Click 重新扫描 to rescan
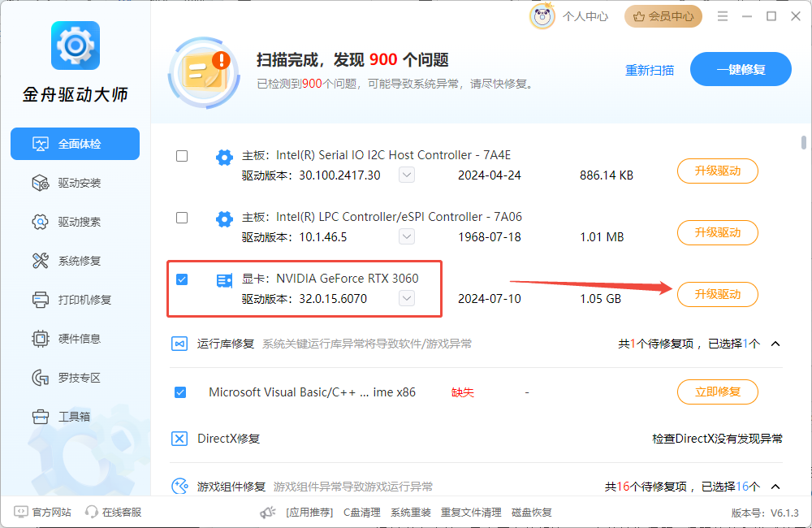 [x=650, y=71]
